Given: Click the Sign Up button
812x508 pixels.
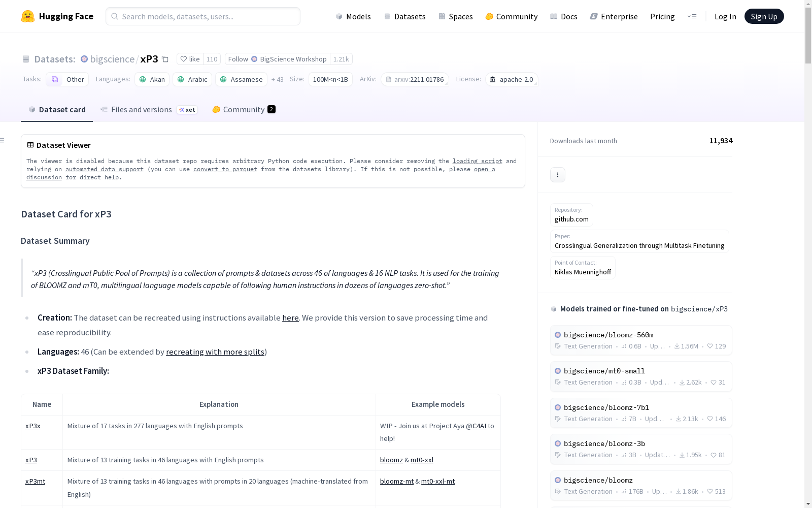Looking at the screenshot, I should click(764, 16).
